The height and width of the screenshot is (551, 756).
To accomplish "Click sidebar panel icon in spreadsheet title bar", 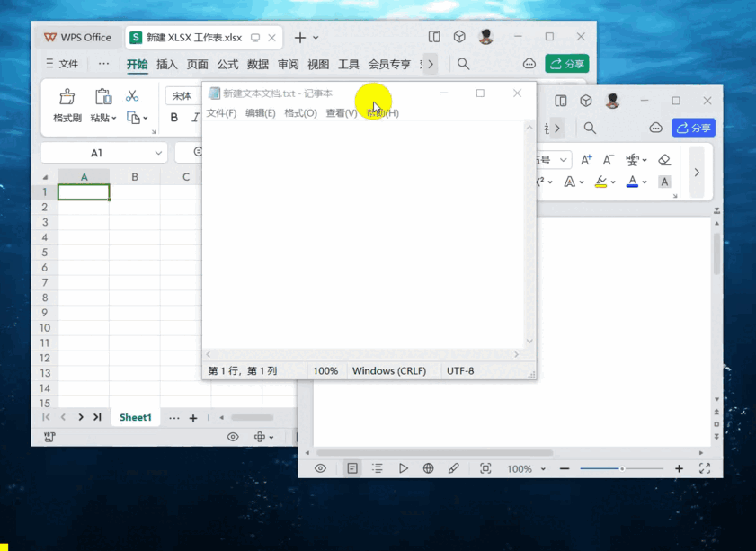I will click(434, 37).
